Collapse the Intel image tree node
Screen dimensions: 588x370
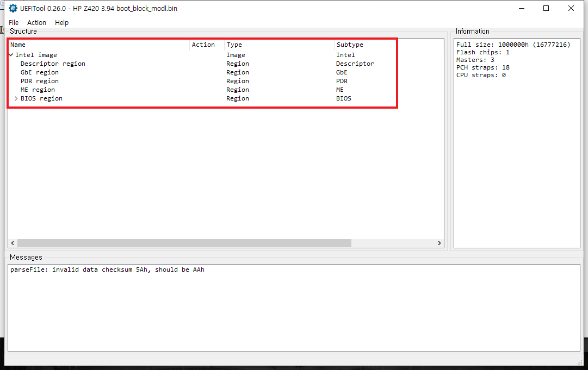pos(11,55)
